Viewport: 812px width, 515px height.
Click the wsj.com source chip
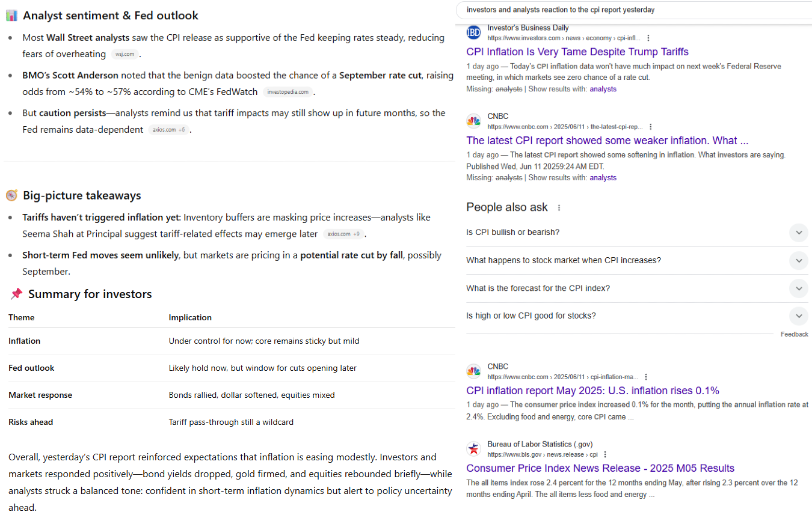click(125, 54)
